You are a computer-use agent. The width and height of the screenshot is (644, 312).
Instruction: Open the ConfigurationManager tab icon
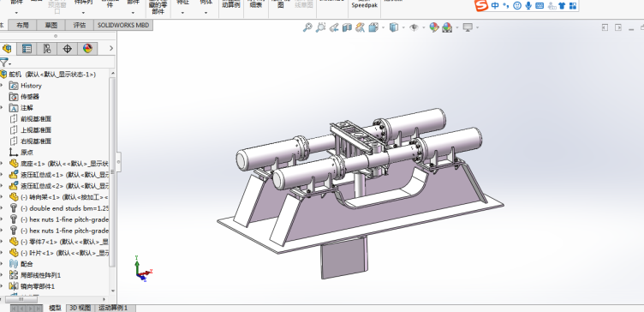(47, 49)
